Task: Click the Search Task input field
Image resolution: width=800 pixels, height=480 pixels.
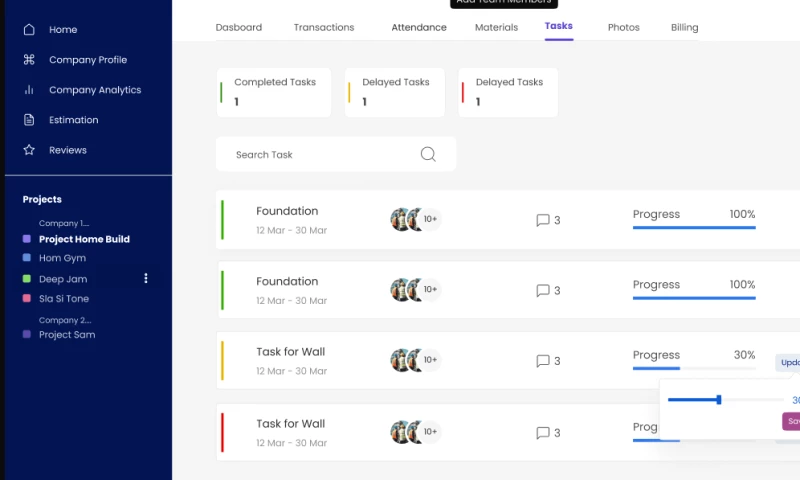Action: (x=336, y=154)
